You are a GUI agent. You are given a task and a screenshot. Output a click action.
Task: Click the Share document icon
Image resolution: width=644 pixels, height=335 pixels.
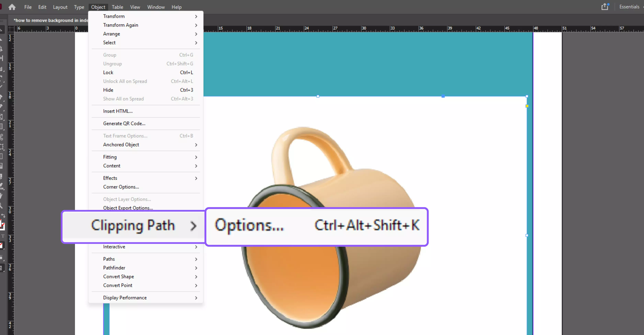(605, 7)
